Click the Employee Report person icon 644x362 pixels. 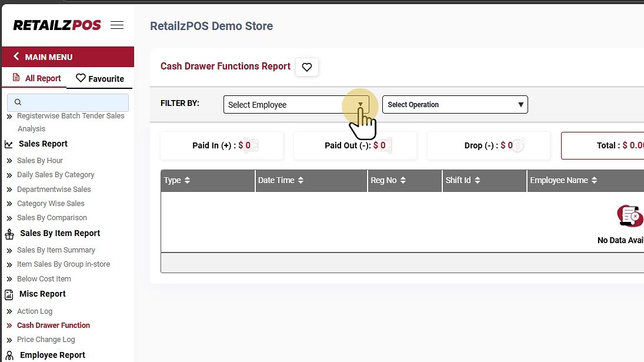click(9, 356)
